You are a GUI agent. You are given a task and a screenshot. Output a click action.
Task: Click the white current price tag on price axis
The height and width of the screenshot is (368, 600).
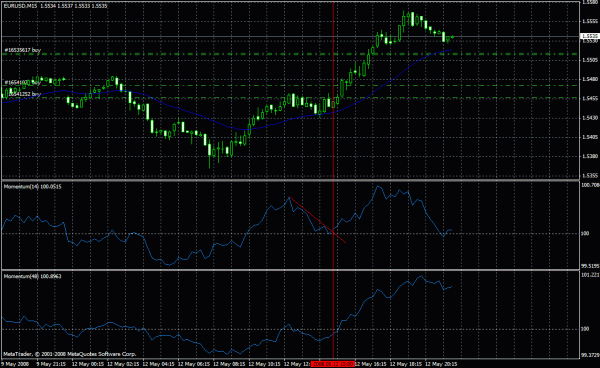(x=589, y=36)
